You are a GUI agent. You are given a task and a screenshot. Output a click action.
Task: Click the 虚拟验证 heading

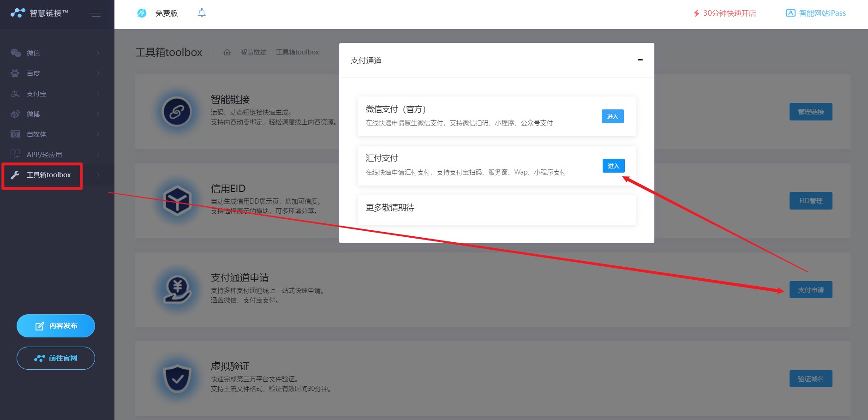[230, 366]
